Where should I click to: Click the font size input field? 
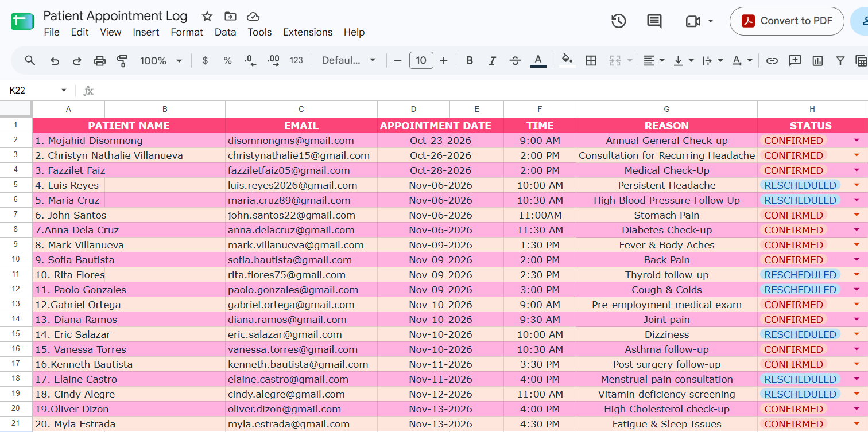(421, 60)
